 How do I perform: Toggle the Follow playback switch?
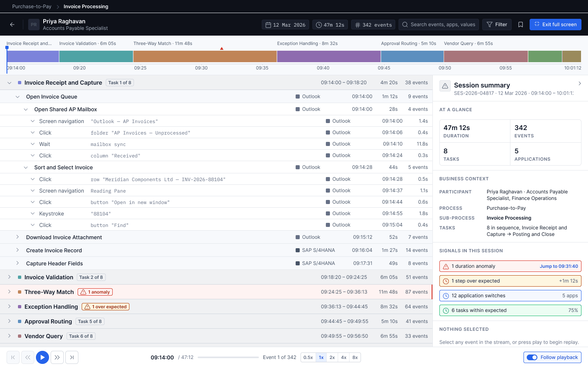532,357
